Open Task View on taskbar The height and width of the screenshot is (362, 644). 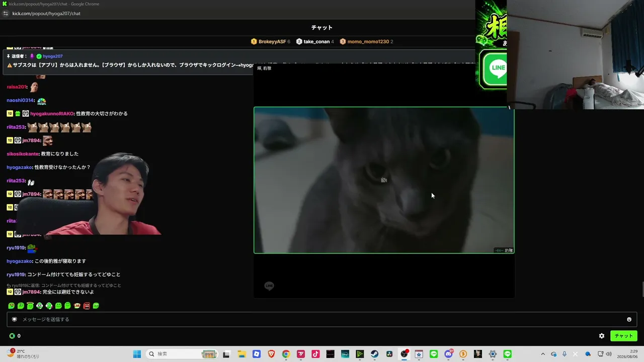pos(226,354)
